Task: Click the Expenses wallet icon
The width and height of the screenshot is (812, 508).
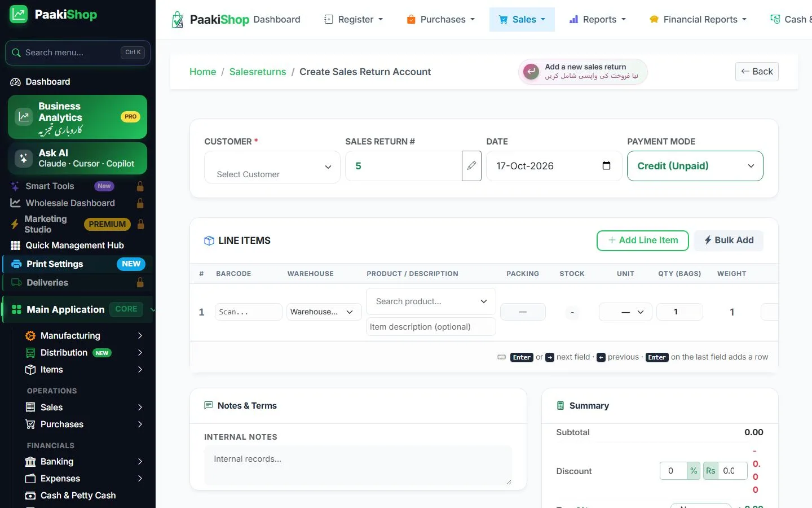Action: pyautogui.click(x=30, y=479)
